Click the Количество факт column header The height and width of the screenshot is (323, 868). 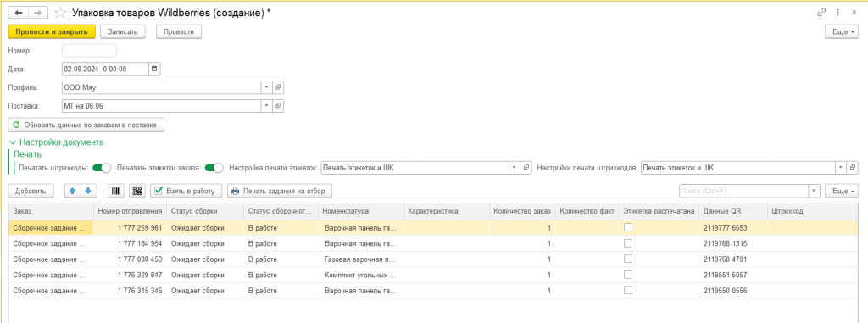(587, 211)
